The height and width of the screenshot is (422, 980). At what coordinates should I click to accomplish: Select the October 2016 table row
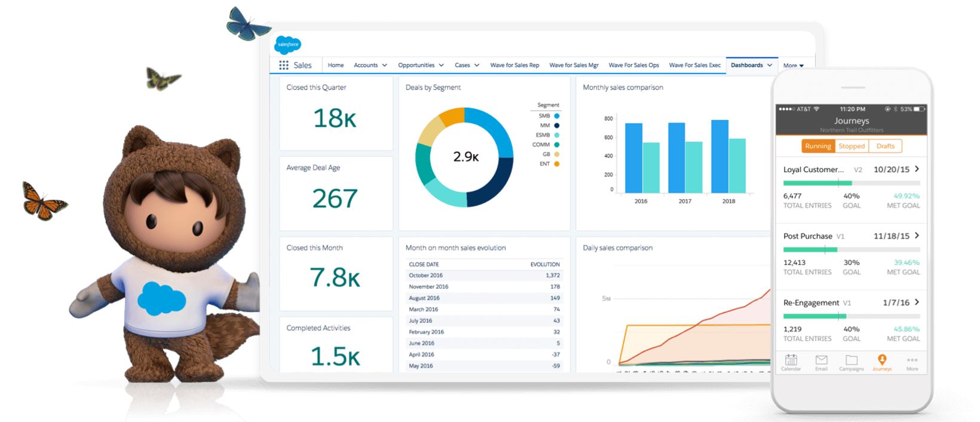tap(484, 276)
